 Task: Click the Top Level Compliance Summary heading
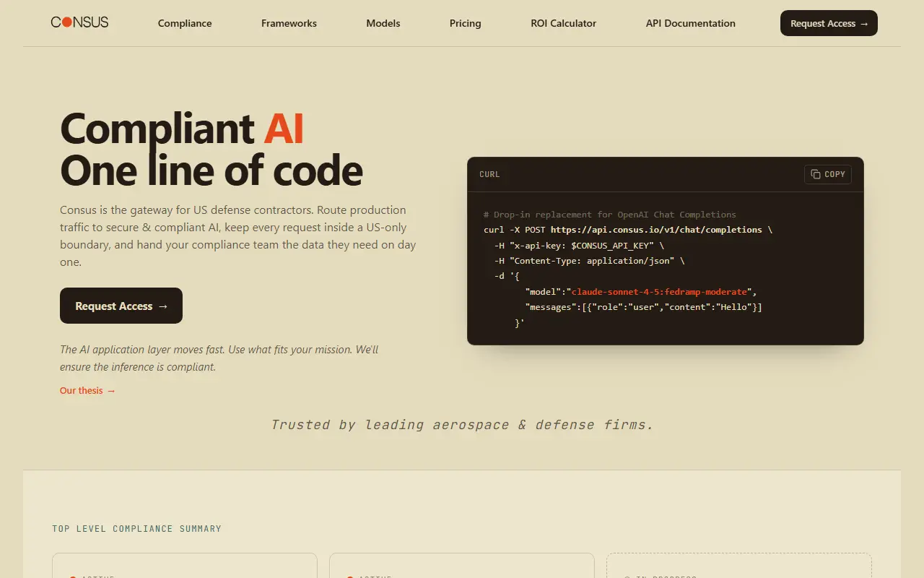(136, 529)
